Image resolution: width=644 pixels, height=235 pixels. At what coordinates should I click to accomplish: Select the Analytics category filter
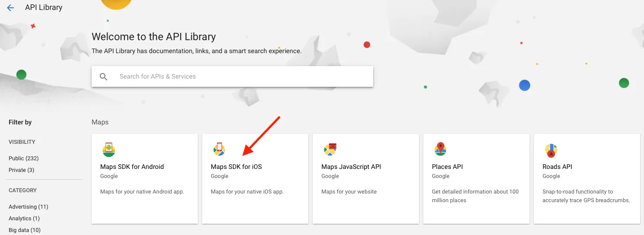click(x=24, y=219)
